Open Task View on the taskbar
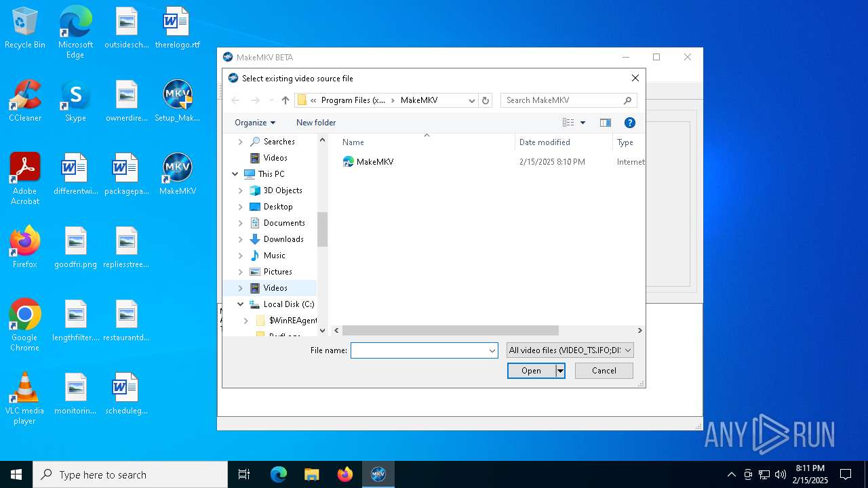Screen dimensions: 868x488 (x=244, y=474)
